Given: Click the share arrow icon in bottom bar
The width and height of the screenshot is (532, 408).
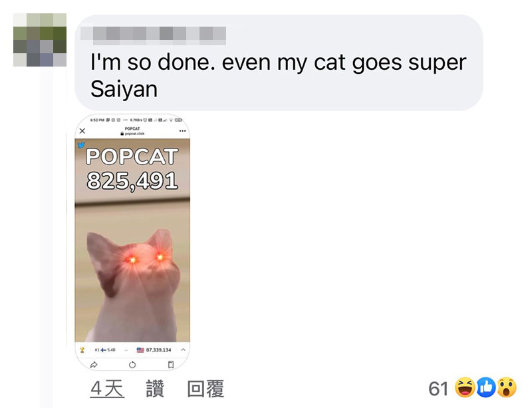Looking at the screenshot, I should pos(94,365).
